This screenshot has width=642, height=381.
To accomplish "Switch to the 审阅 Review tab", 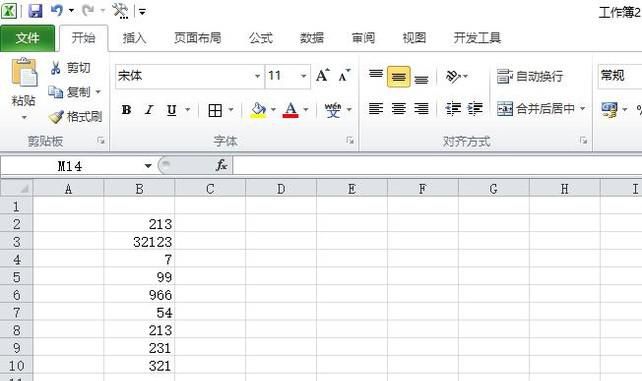I will (363, 38).
